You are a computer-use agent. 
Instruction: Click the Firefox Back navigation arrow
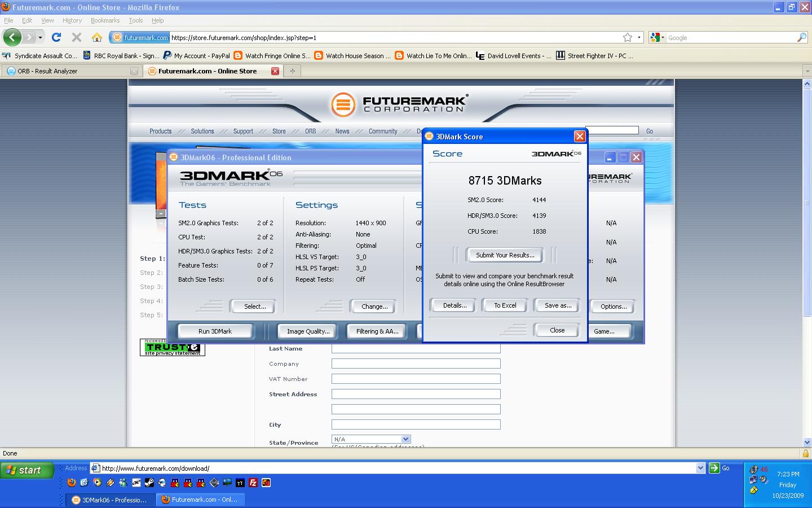pos(12,37)
